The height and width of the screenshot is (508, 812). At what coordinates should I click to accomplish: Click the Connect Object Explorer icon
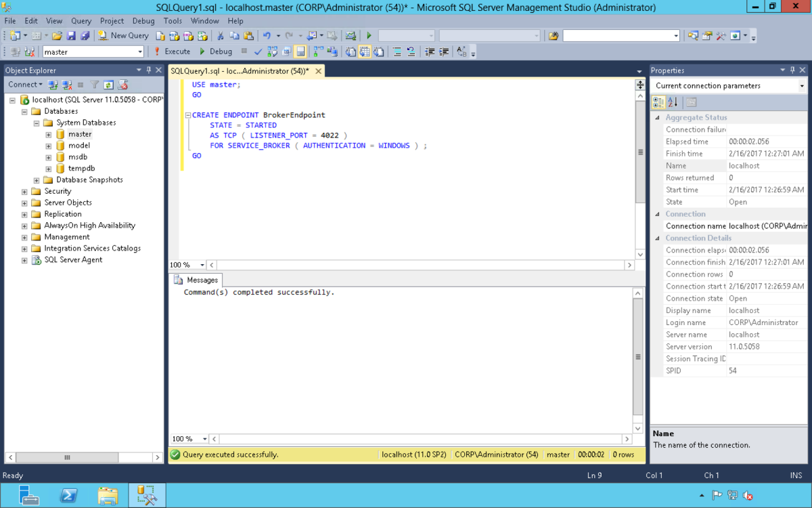(x=53, y=85)
